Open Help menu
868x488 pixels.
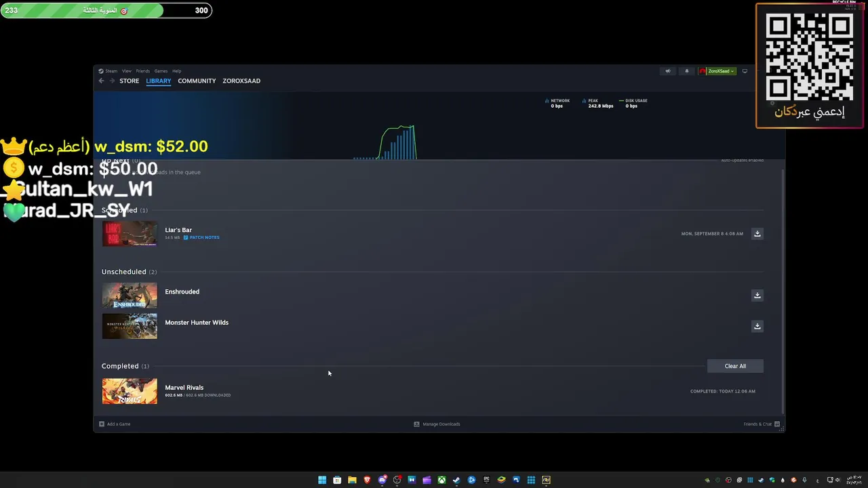(x=176, y=71)
